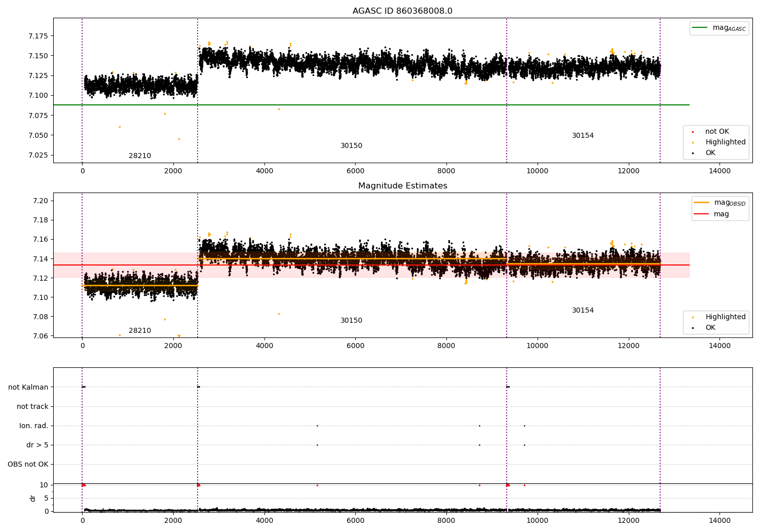Image resolution: width=760 pixels, height=532 pixels.
Task: Click the 7.16 tick label on Magnitude Estimates axis
Action: click(x=40, y=240)
